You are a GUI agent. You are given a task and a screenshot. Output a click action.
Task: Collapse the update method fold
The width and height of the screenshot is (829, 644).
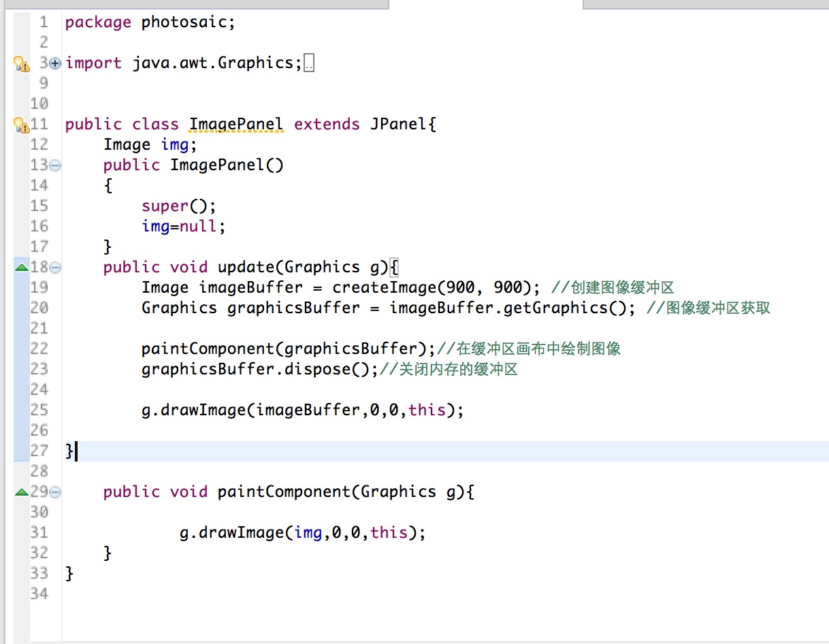tap(55, 268)
